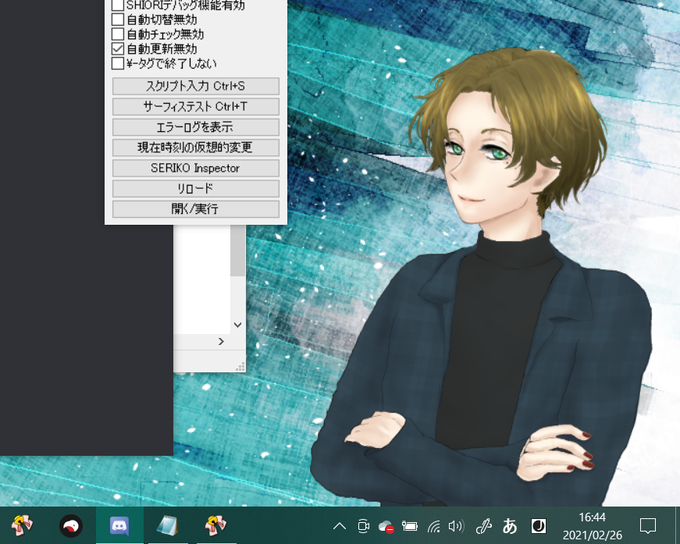
Task: Open the first bird mascot taskbar icon
Action: [22, 525]
